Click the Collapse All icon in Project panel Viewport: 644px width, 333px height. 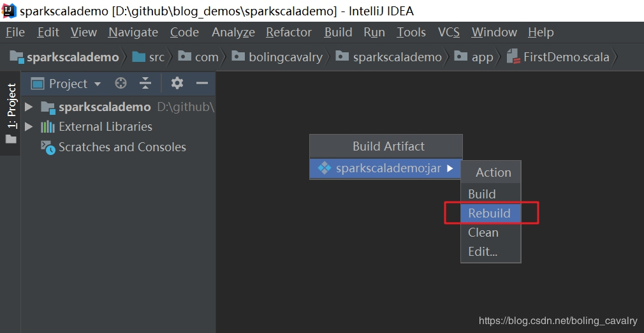(x=145, y=84)
